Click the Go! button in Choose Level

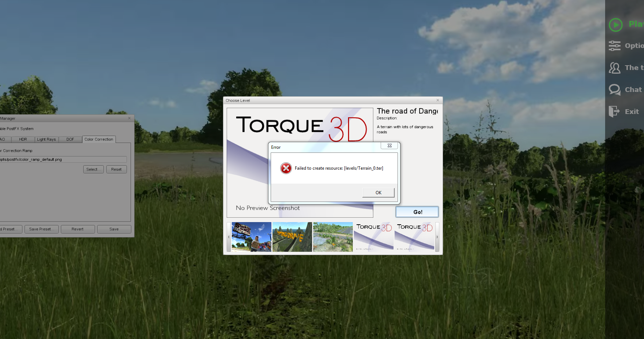417,212
